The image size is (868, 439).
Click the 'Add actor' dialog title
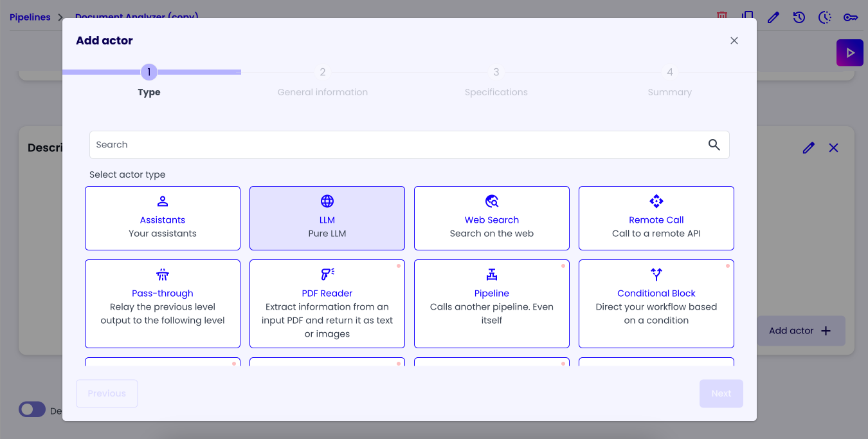[x=104, y=41]
